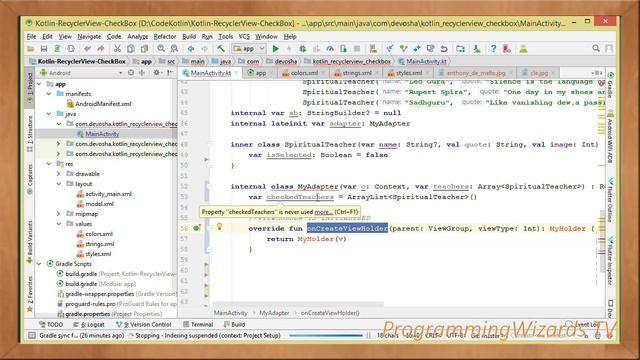The width and height of the screenshot is (640, 360).
Task: Select build.gradle (Module: app)
Action: tap(96, 284)
